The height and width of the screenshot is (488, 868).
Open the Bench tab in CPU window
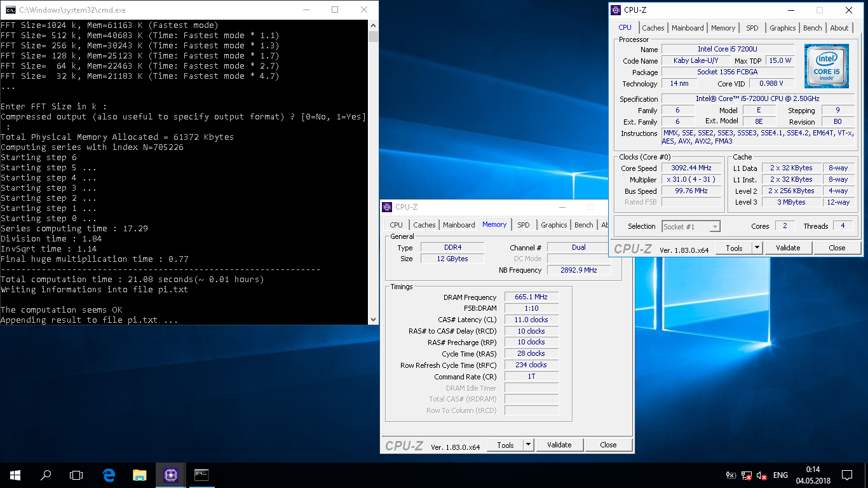[812, 28]
